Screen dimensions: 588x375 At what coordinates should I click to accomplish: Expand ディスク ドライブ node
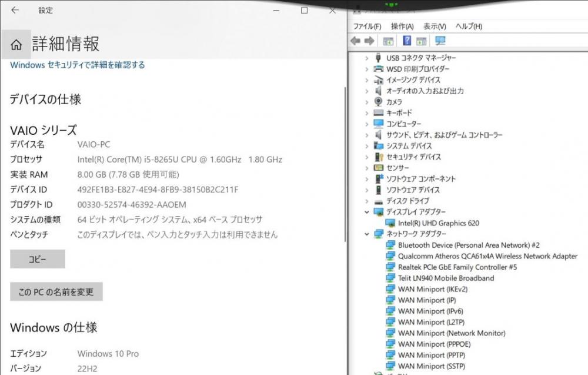click(x=367, y=201)
